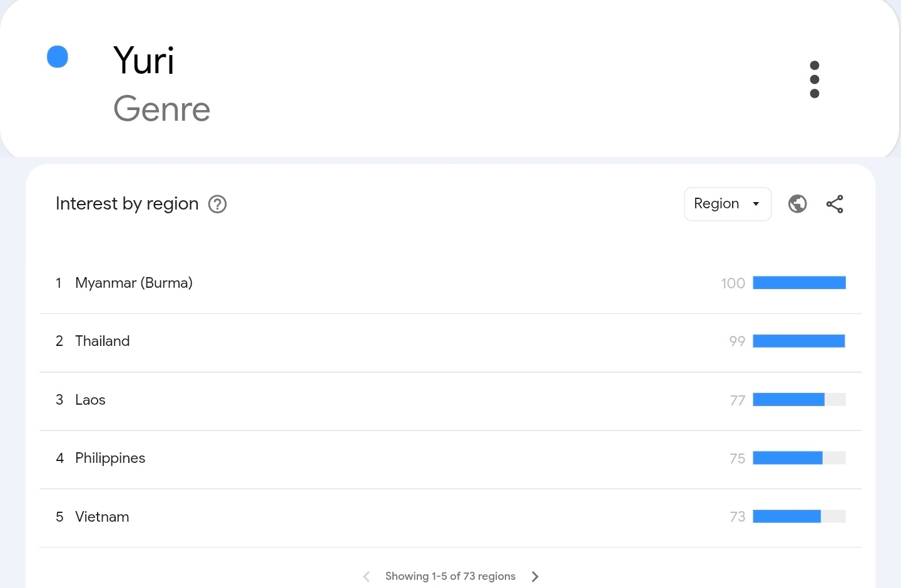Click the help icon beside Interest by region
The image size is (901, 588).
pyautogui.click(x=217, y=204)
